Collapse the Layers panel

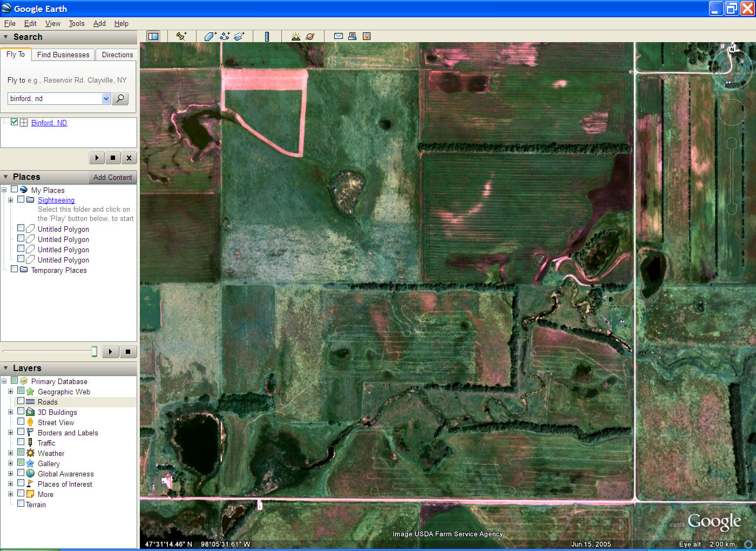click(6, 368)
